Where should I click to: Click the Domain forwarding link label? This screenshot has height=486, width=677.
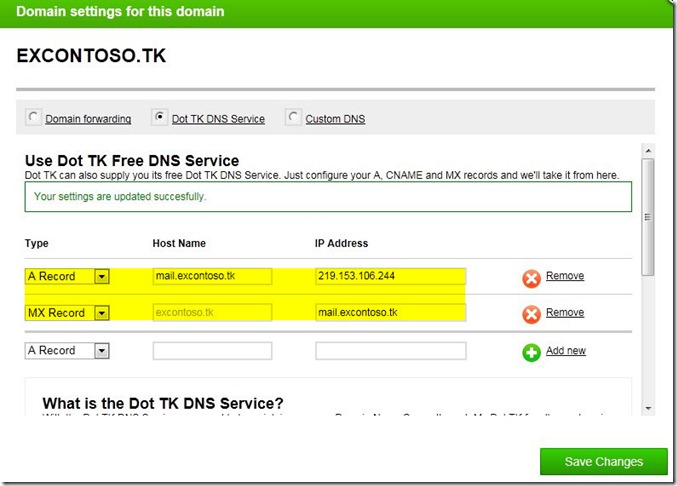click(x=88, y=119)
